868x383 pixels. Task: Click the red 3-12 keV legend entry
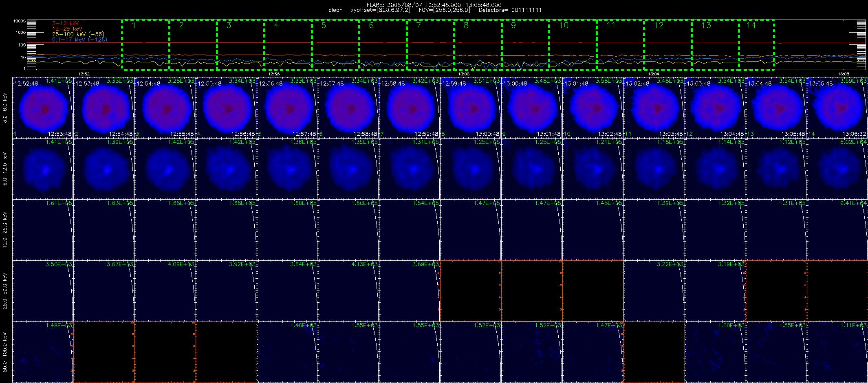tap(65, 23)
